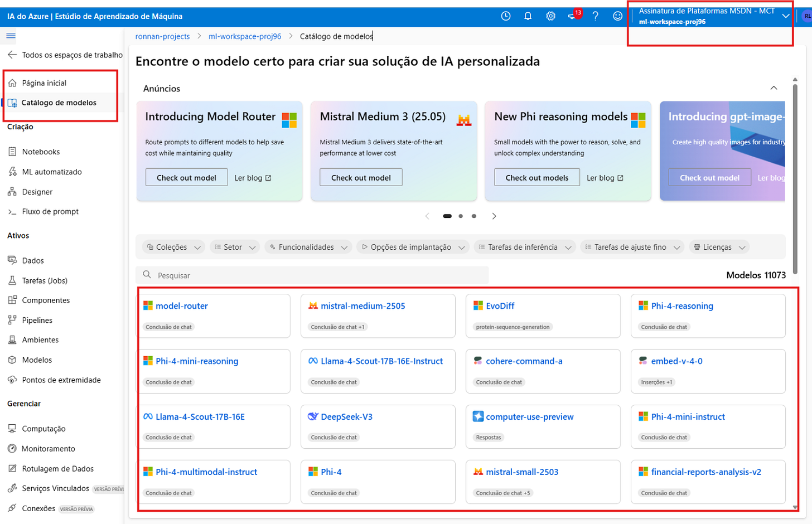Collapse the Anúncios section chevron

774,88
